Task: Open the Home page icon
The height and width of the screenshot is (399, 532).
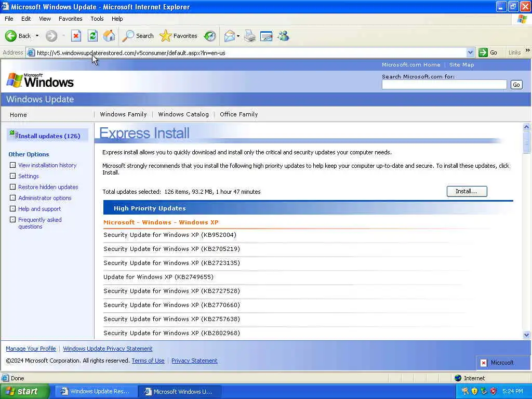Action: pyautogui.click(x=109, y=36)
